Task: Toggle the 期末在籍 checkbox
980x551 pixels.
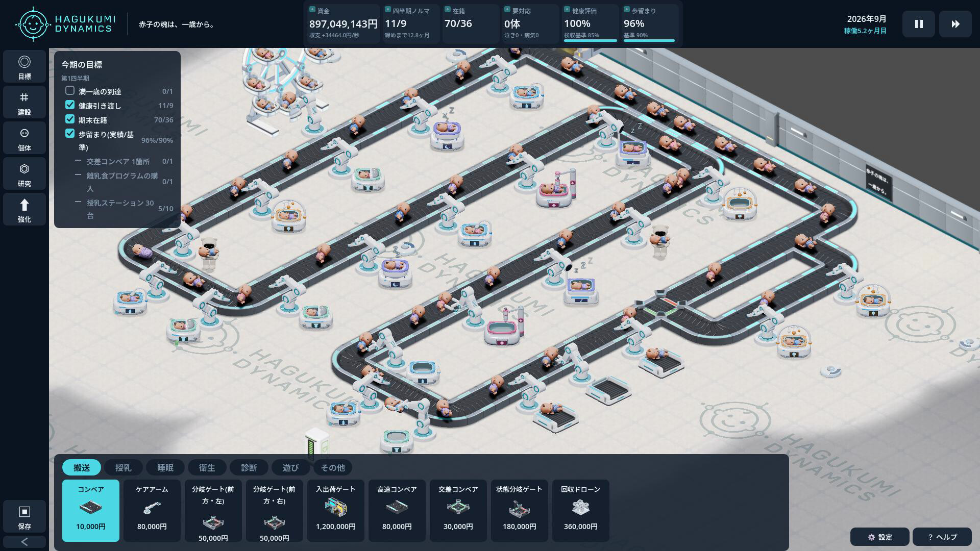Action: (x=70, y=119)
